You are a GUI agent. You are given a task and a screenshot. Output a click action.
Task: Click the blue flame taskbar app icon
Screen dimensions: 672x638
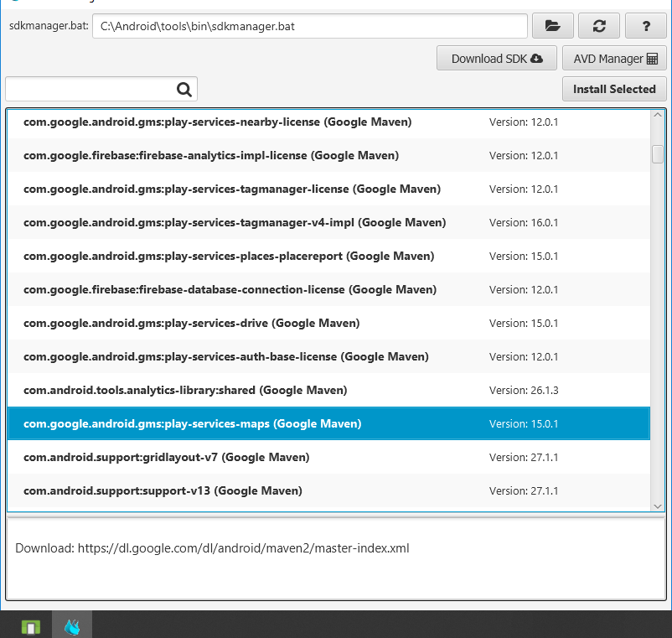point(72,627)
